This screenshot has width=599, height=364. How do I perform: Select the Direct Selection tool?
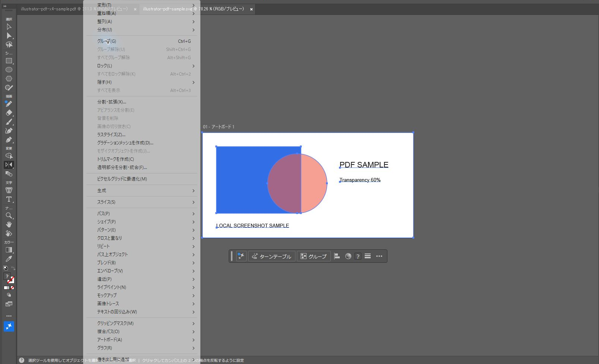click(9, 36)
